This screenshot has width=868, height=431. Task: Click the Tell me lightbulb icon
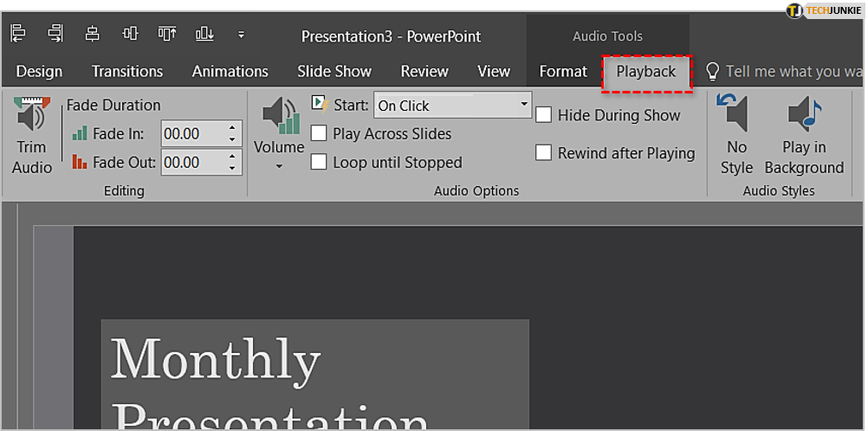coord(713,71)
